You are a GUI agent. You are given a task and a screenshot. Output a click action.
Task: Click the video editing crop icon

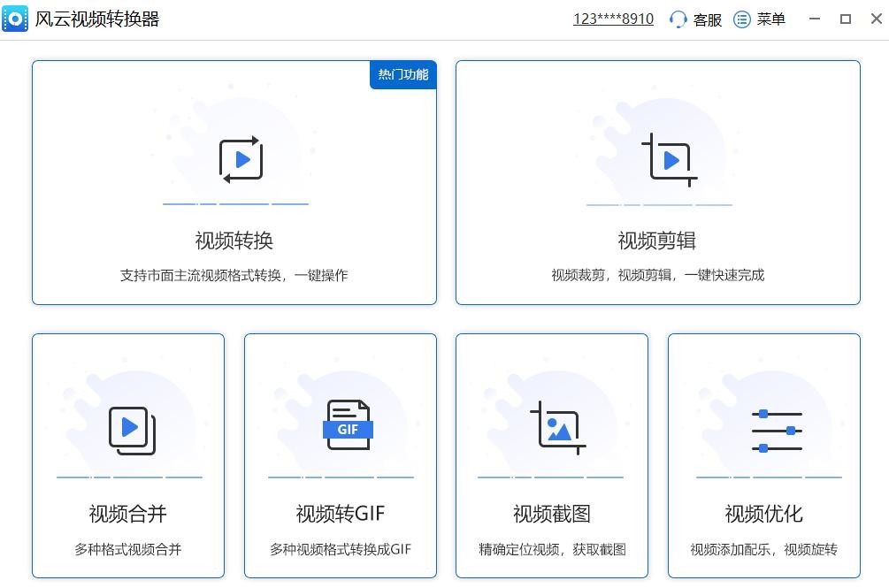coord(668,160)
